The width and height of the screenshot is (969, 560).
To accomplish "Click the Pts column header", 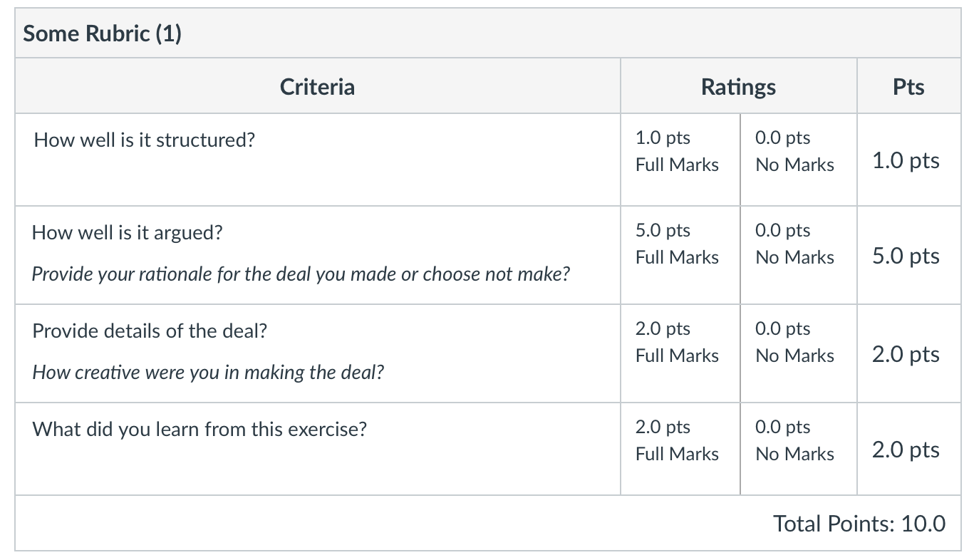I will tap(908, 87).
